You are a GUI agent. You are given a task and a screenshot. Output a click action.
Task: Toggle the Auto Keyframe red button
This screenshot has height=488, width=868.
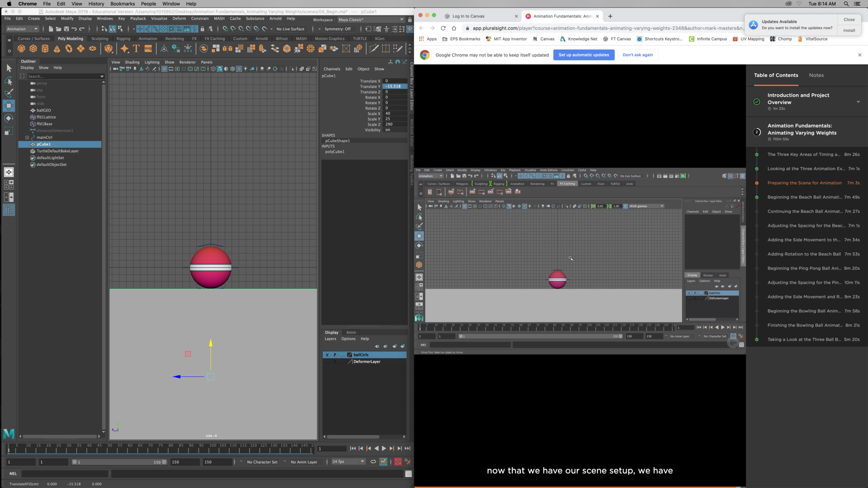click(x=398, y=461)
